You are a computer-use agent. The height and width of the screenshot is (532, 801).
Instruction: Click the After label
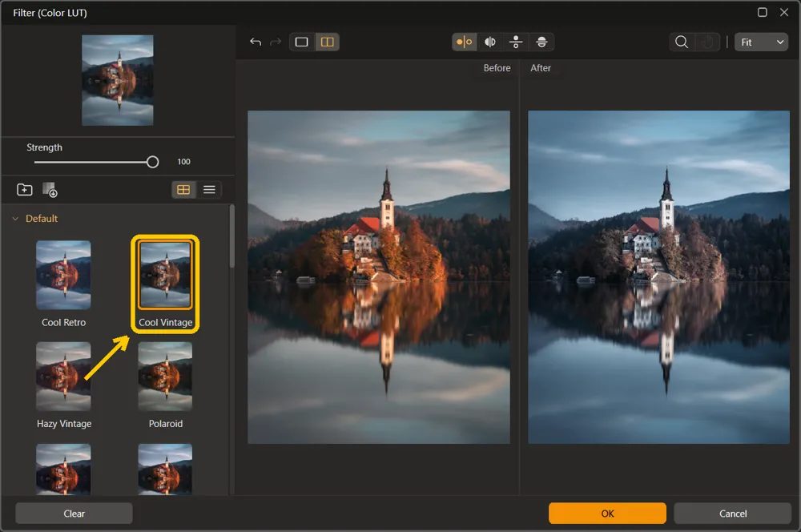point(541,68)
